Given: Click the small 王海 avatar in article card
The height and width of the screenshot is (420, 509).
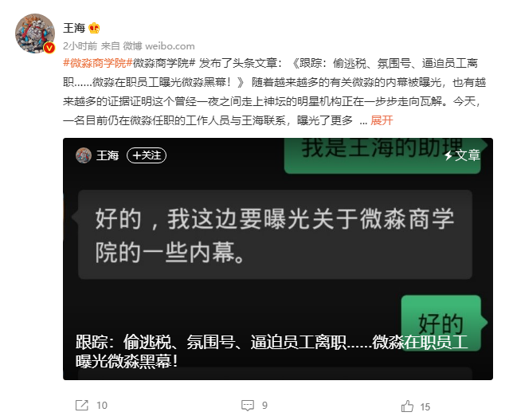Looking at the screenshot, I should click(x=84, y=155).
